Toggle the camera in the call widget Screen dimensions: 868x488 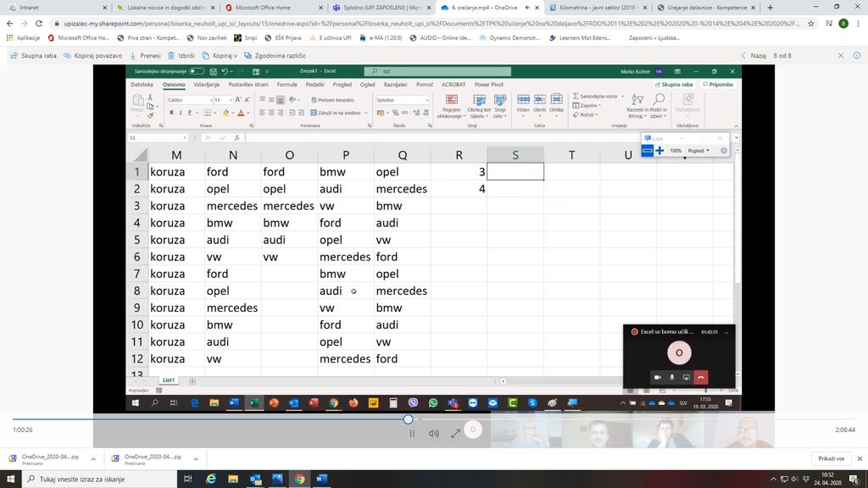(x=657, y=376)
